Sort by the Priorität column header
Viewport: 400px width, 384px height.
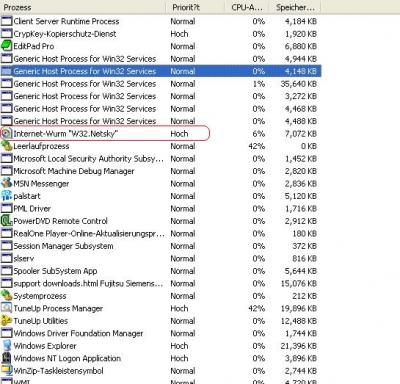pyautogui.click(x=195, y=7)
